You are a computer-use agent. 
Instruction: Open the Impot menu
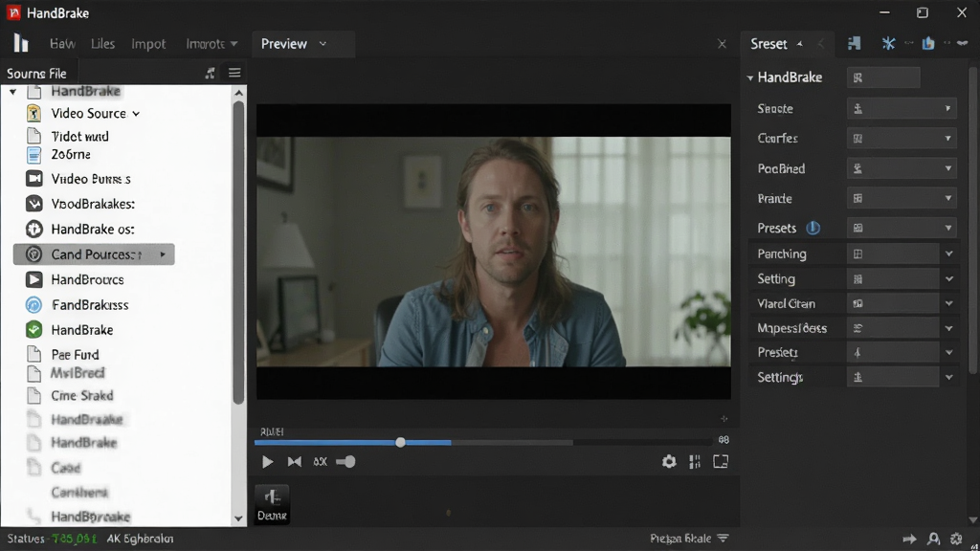[x=148, y=44]
